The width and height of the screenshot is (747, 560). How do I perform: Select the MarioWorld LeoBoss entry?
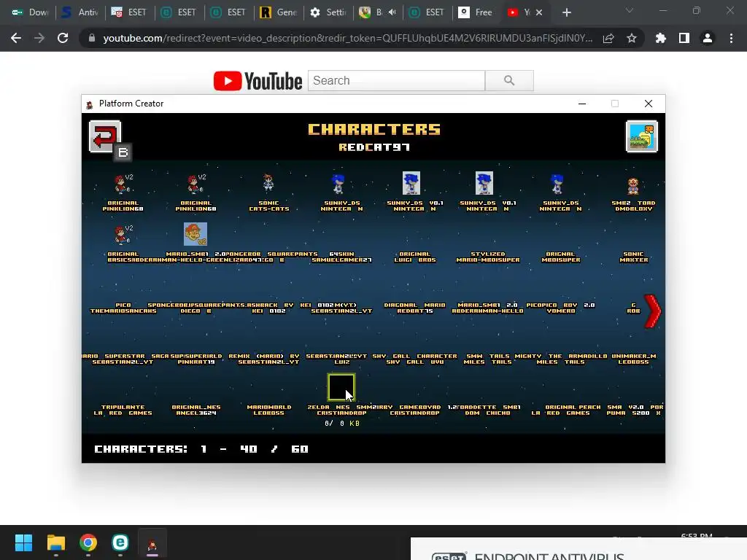pos(268,410)
